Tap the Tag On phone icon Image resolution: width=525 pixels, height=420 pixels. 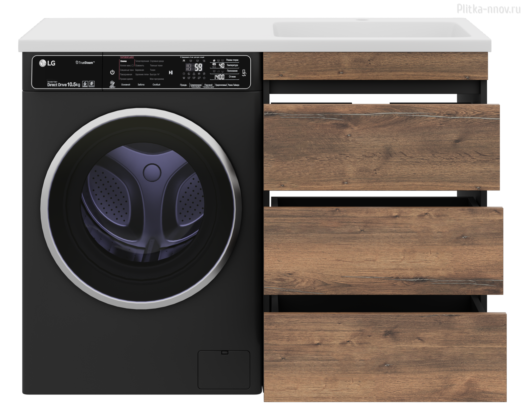click(244, 72)
